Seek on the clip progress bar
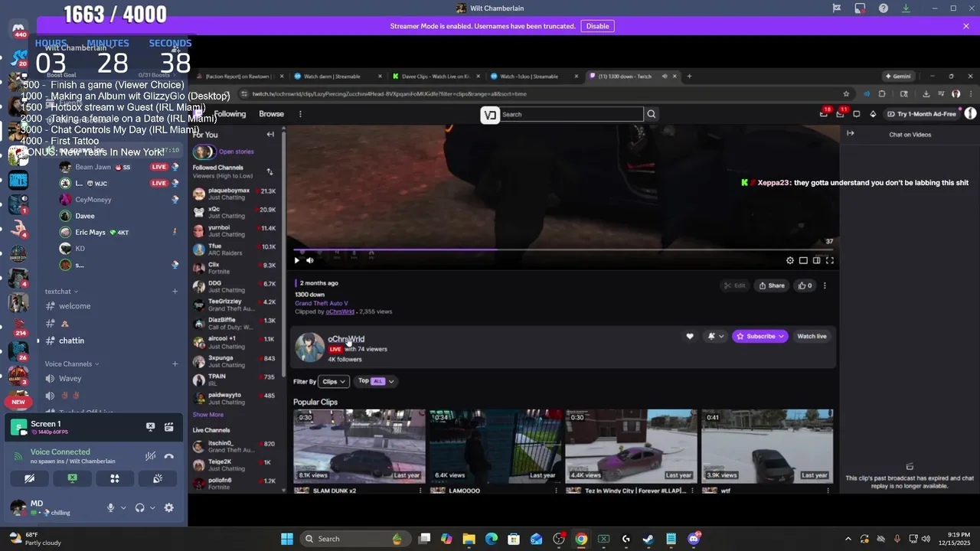The height and width of the screenshot is (551, 980). pos(563,249)
